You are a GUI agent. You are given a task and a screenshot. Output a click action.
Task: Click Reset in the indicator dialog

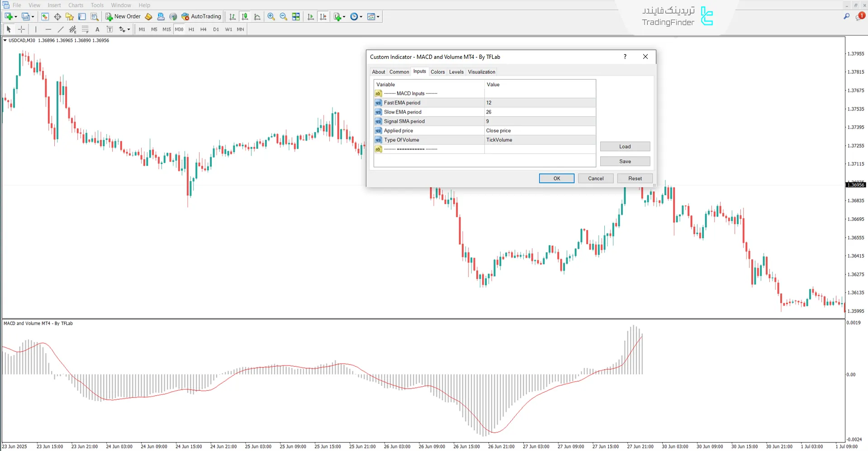pyautogui.click(x=635, y=178)
